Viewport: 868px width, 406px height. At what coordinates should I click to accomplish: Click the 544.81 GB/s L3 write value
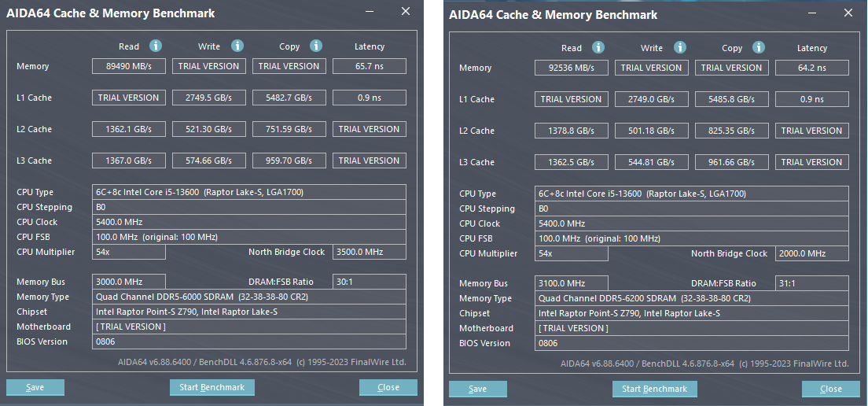click(x=652, y=162)
